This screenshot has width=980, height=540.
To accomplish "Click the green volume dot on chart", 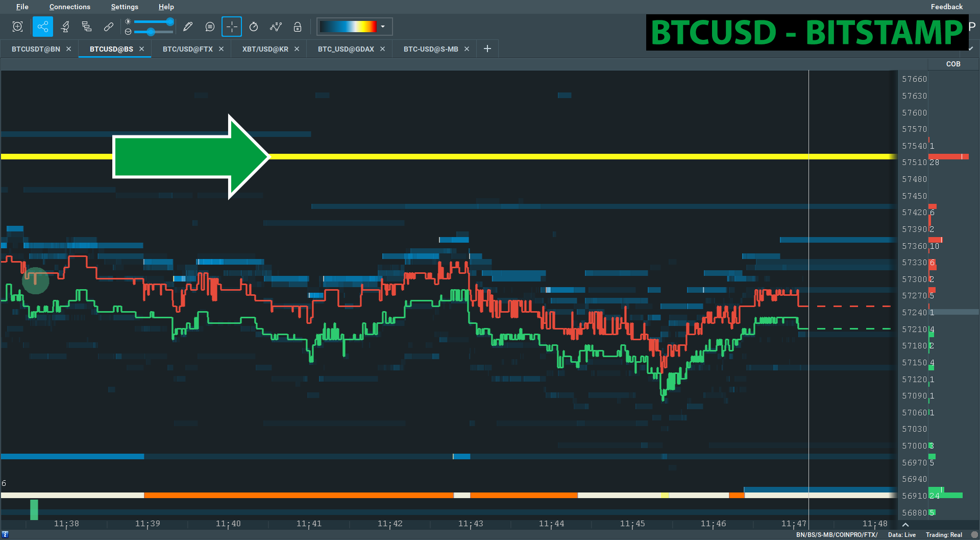I will (35, 280).
